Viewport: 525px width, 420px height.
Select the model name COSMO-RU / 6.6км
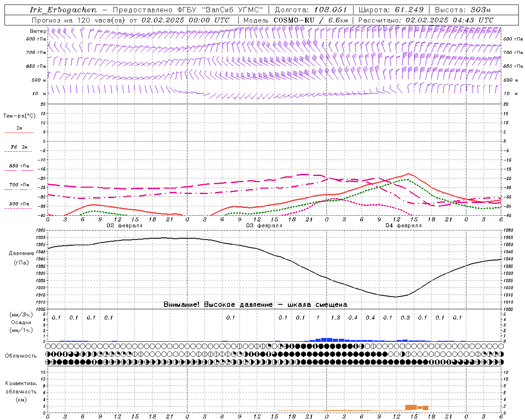tap(311, 20)
